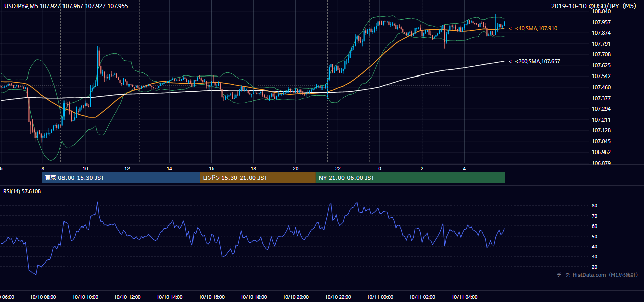Click hour tick 14 under price chart
Image resolution: width=644 pixels, height=302 pixels.
(170, 168)
